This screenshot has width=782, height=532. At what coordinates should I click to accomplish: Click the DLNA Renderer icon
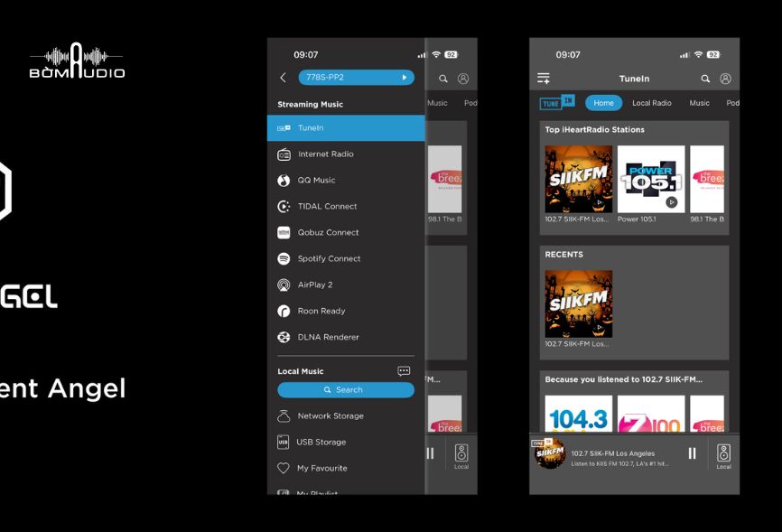[284, 338]
